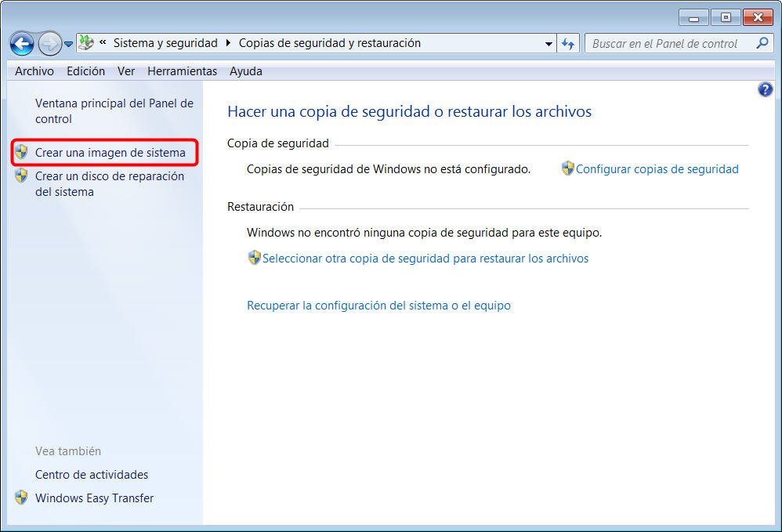The height and width of the screenshot is (532, 782).
Task: Click heading 'Hacer una copia de seguridad o restaurar'
Action: click(x=410, y=111)
